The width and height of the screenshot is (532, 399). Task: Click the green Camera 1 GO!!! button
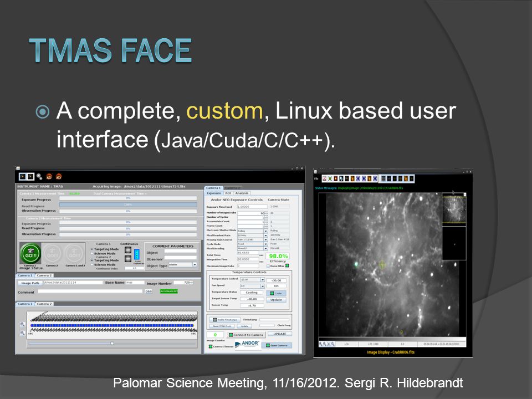[30, 254]
